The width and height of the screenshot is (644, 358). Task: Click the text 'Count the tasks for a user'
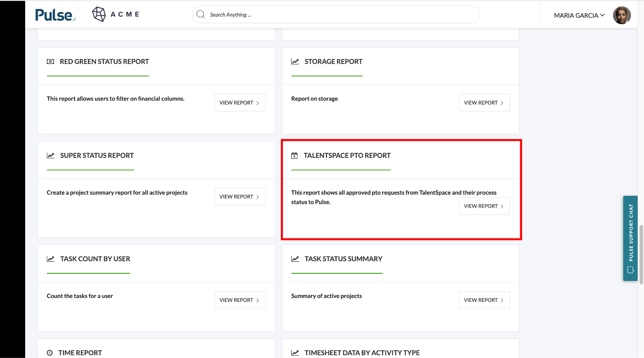click(x=80, y=296)
